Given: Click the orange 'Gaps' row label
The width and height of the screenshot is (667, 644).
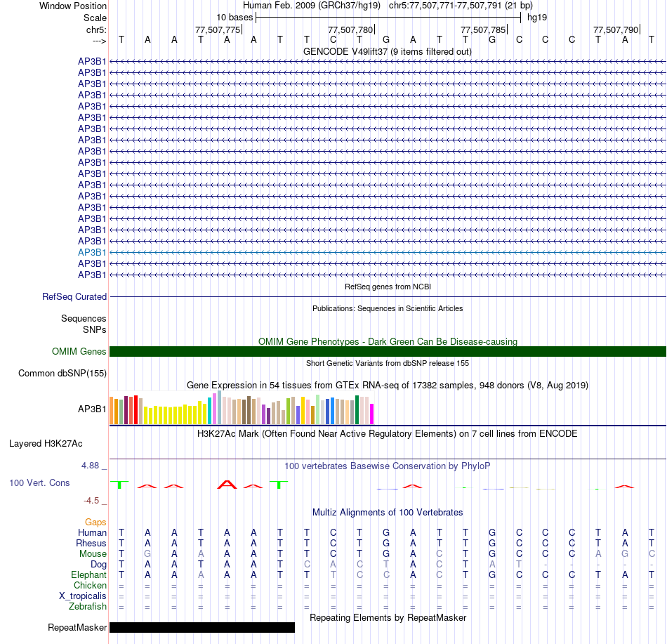Looking at the screenshot, I should tap(95, 522).
